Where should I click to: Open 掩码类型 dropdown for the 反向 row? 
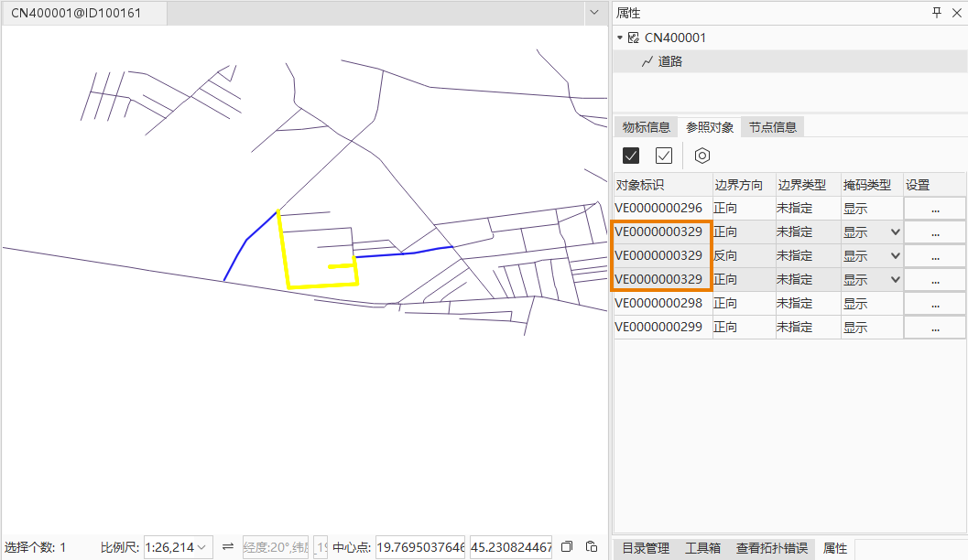(x=895, y=256)
